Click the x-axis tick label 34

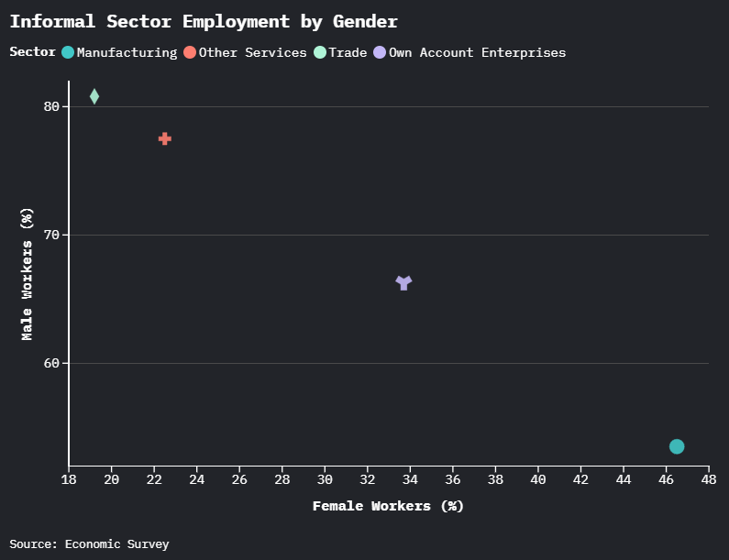click(410, 479)
